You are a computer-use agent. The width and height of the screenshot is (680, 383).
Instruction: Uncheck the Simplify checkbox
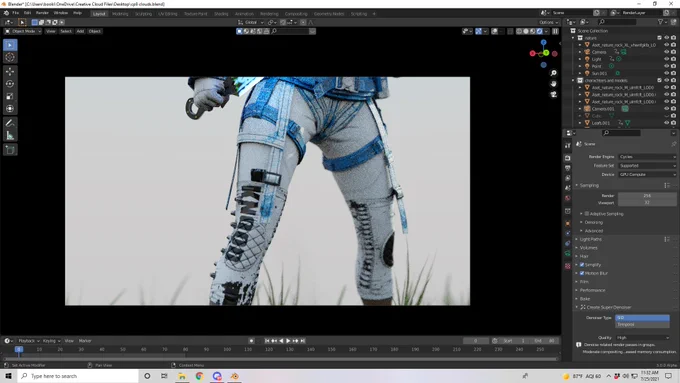pos(582,265)
